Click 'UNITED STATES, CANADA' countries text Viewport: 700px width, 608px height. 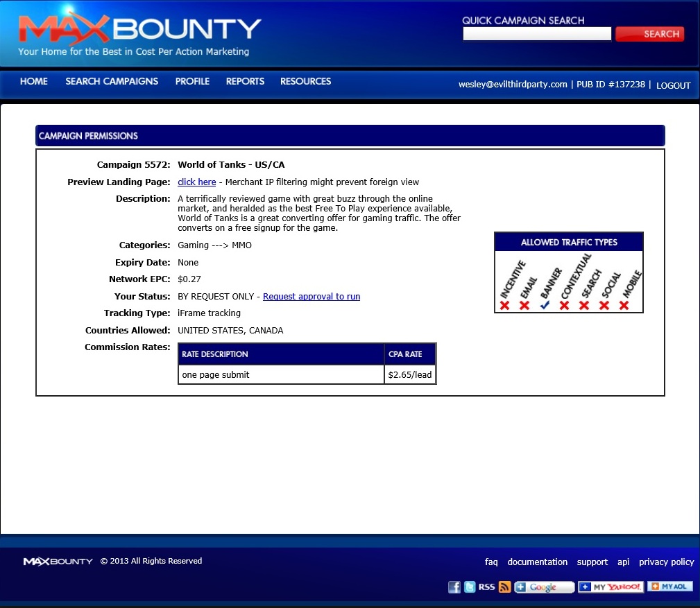click(x=230, y=331)
